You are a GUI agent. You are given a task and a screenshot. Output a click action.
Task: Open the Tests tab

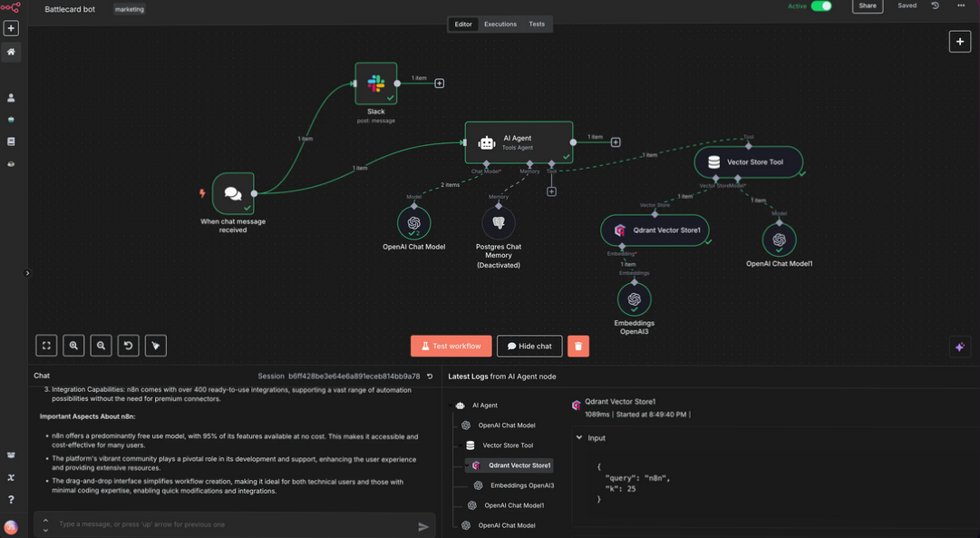pyautogui.click(x=537, y=24)
